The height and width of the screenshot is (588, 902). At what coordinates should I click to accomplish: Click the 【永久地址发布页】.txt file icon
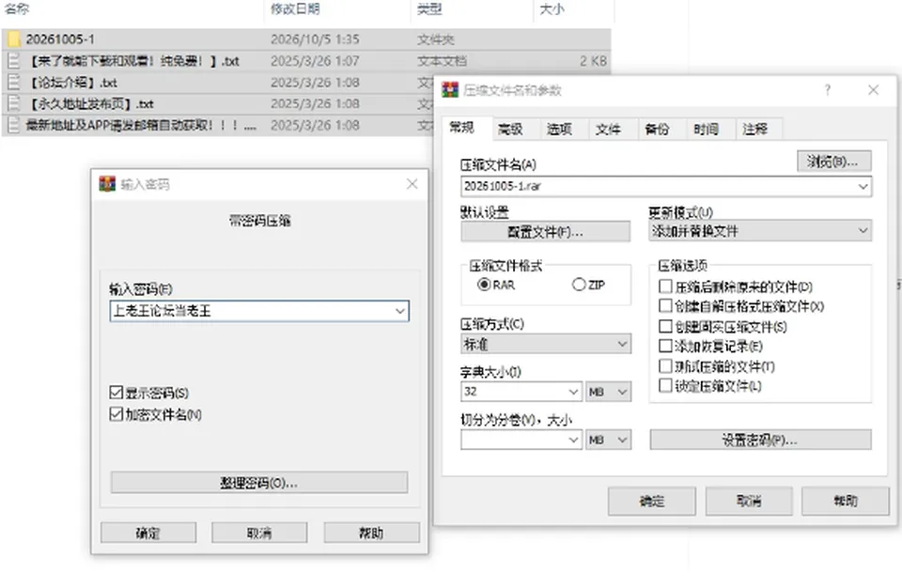point(14,103)
